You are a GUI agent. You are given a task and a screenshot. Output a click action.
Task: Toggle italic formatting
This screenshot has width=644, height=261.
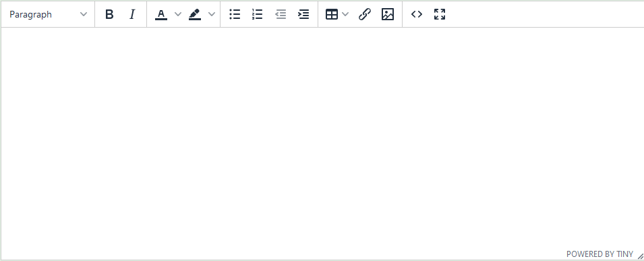click(132, 14)
